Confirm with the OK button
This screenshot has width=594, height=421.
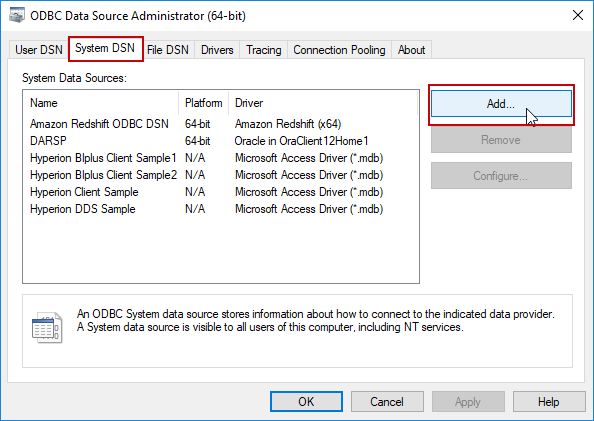coord(306,401)
